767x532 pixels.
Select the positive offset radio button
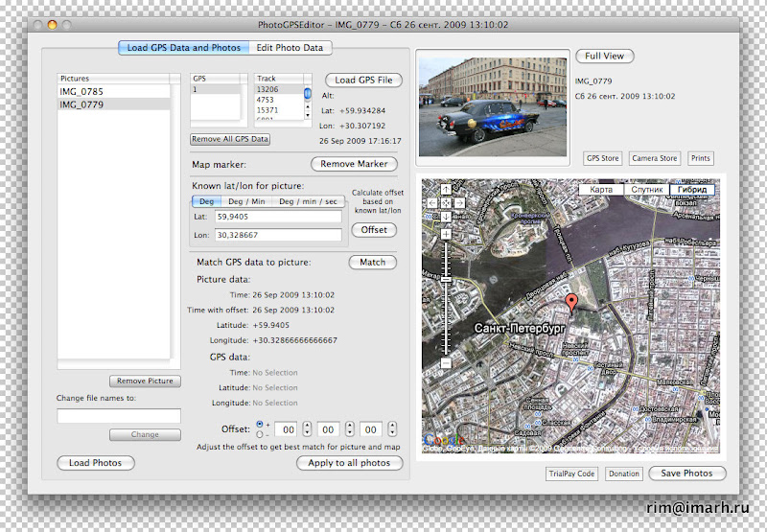click(261, 424)
